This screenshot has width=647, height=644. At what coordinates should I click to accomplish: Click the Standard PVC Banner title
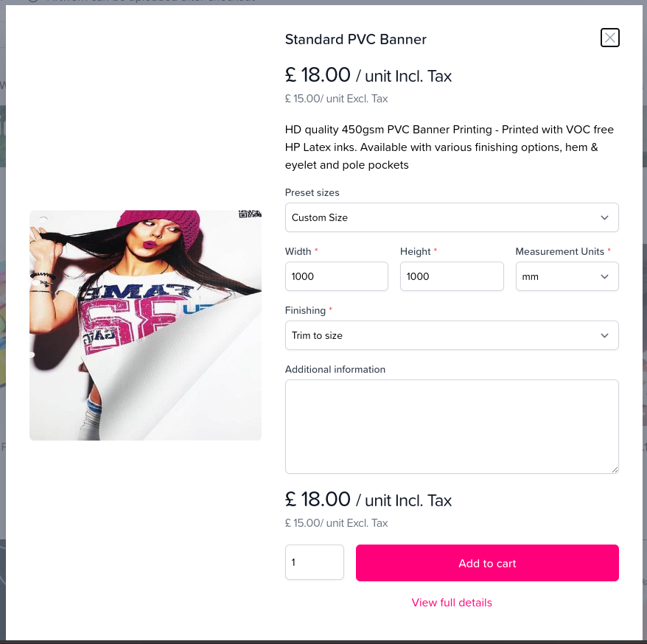[355, 40]
